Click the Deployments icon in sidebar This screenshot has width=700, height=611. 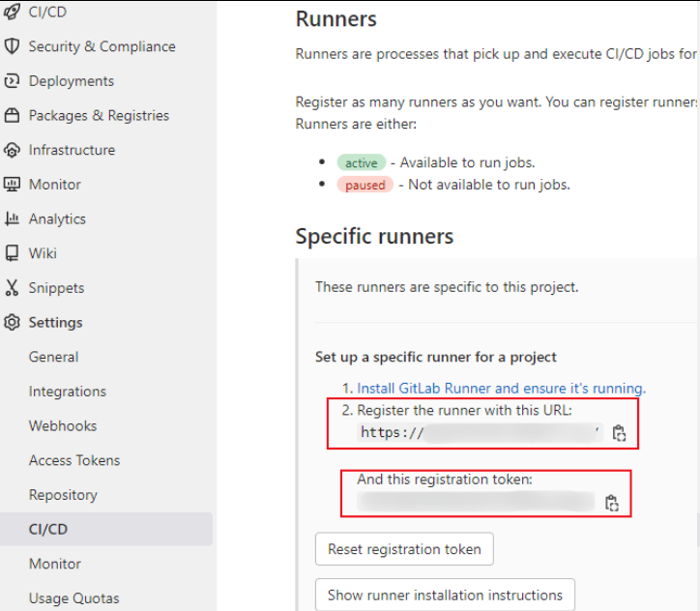(x=12, y=81)
